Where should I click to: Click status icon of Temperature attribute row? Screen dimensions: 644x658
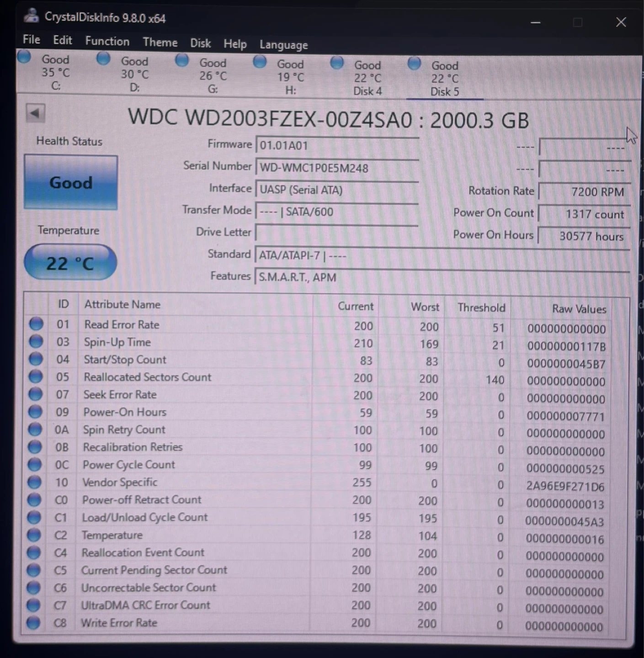click(34, 535)
